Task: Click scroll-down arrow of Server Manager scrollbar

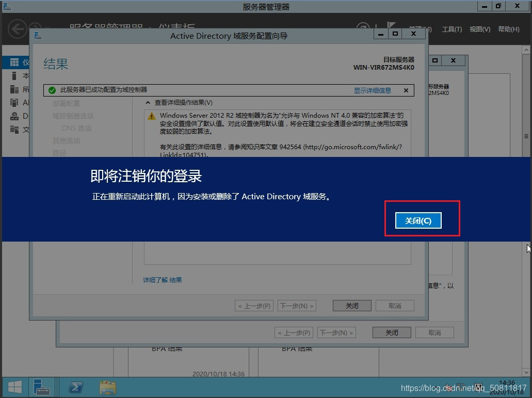Action: pos(526,373)
